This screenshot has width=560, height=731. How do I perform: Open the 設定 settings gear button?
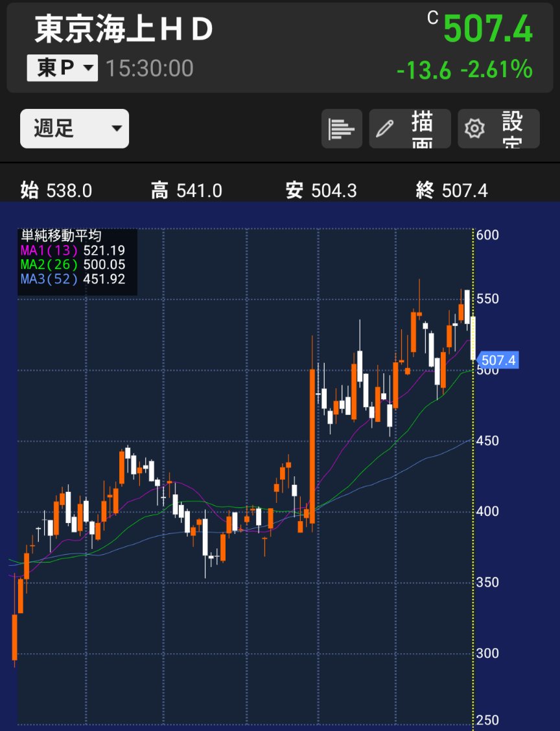click(498, 129)
